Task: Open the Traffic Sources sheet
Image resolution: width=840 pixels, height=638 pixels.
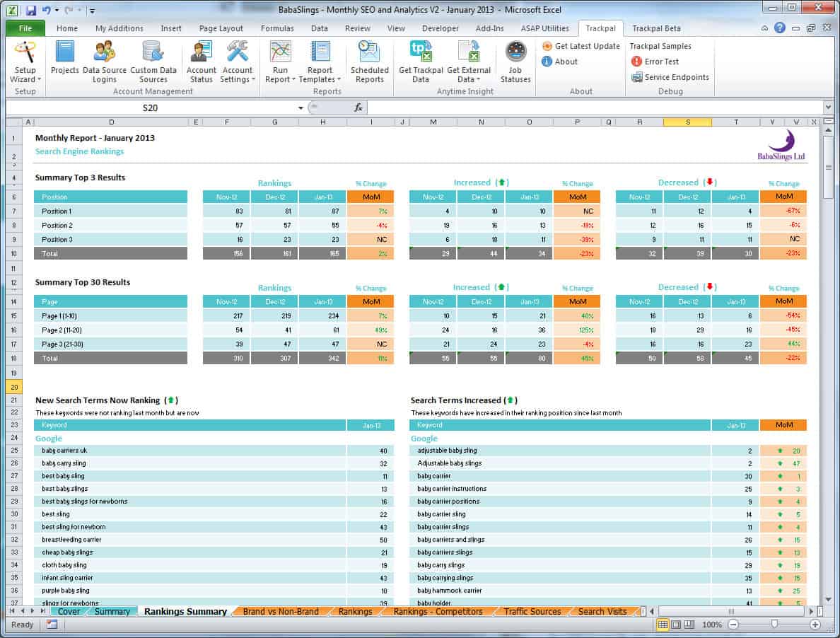Action: click(x=532, y=612)
